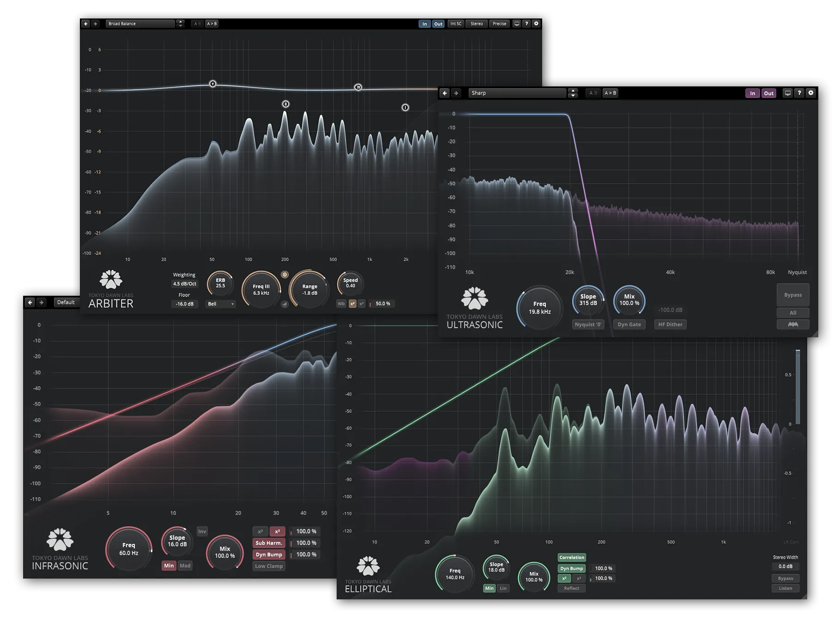Click the Tokyo Dawn Labs Arbiter logo
840x622 pixels.
click(x=111, y=290)
